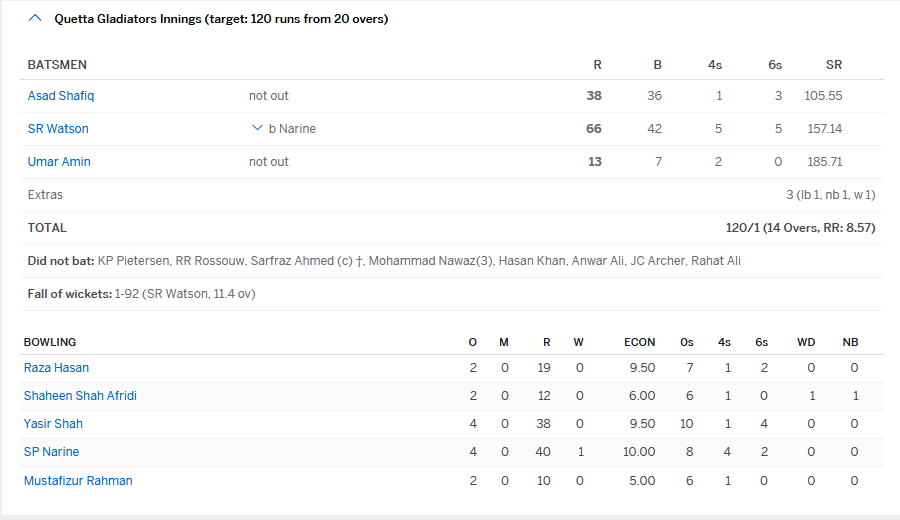Viewport: 900px width, 520px height.
Task: Expand SR Watson dismissal details chevron
Action: coord(257,128)
